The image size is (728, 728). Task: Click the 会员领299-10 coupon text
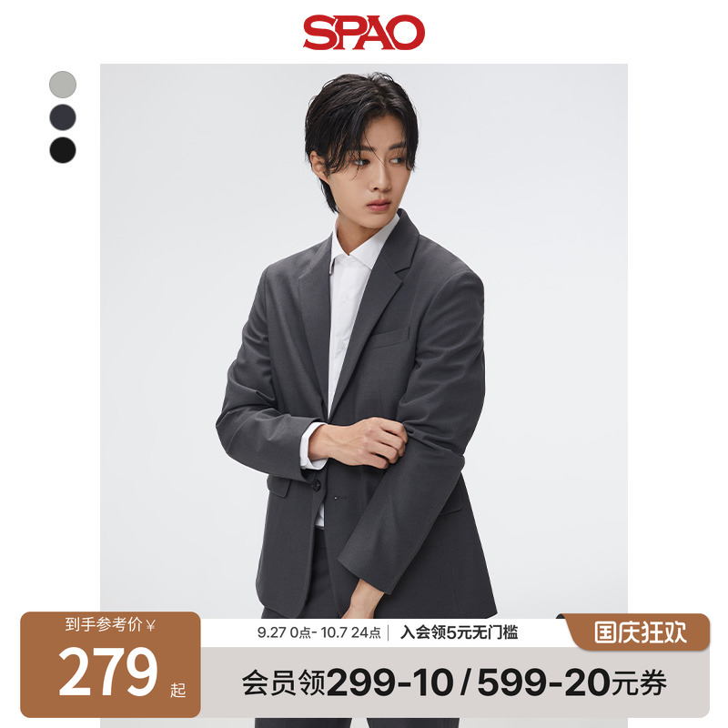click(348, 682)
